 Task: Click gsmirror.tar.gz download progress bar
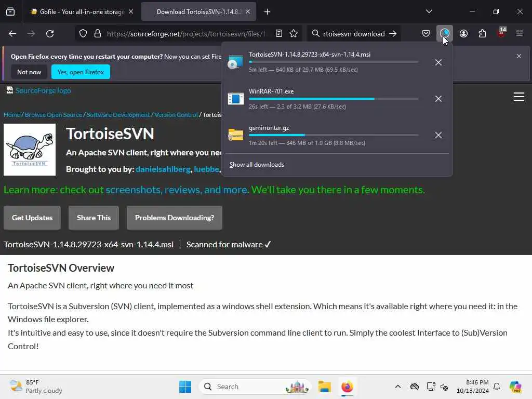coord(334,135)
